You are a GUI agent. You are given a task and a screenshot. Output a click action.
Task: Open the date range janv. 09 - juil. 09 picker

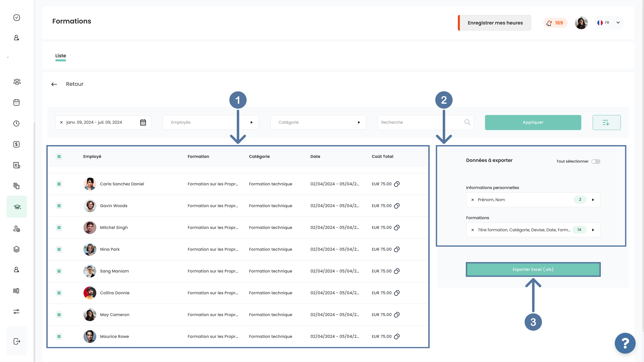pyautogui.click(x=103, y=122)
